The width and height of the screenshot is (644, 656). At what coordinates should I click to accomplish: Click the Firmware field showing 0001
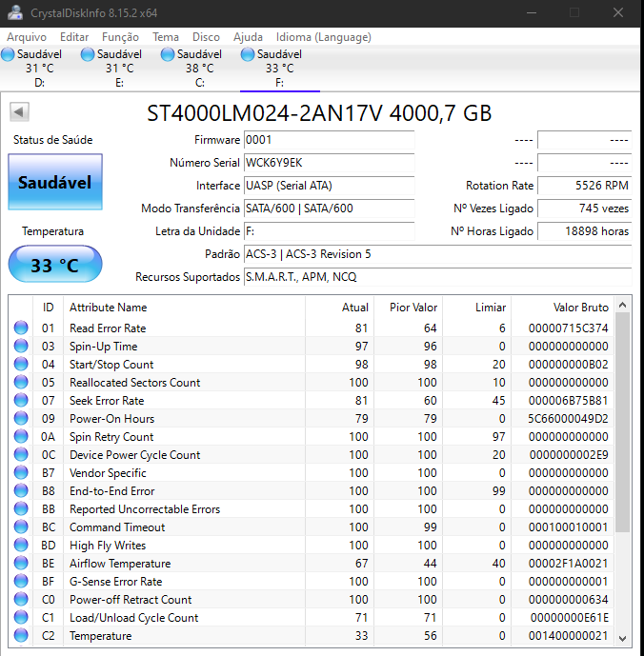(x=329, y=140)
